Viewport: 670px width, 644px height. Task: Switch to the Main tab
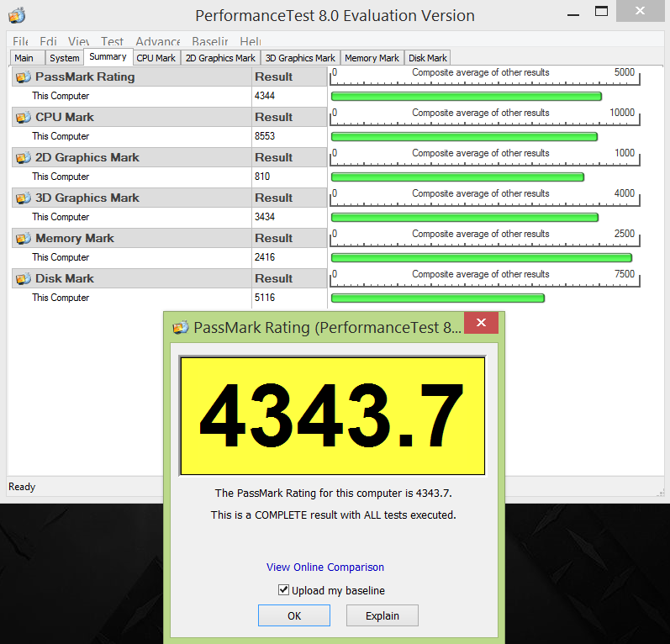pos(27,58)
